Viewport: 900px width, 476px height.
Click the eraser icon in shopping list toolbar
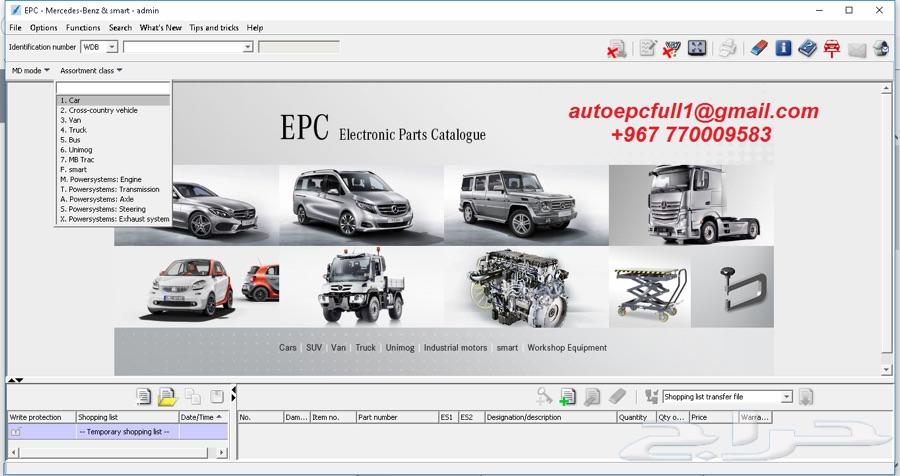coord(616,396)
